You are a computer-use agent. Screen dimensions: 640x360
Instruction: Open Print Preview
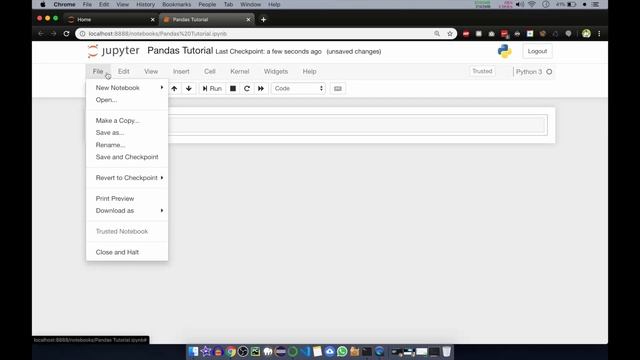[x=127, y=199]
